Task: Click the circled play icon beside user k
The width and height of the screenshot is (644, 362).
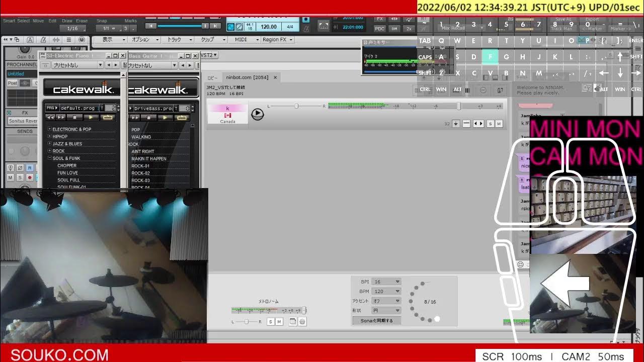Action: click(257, 114)
